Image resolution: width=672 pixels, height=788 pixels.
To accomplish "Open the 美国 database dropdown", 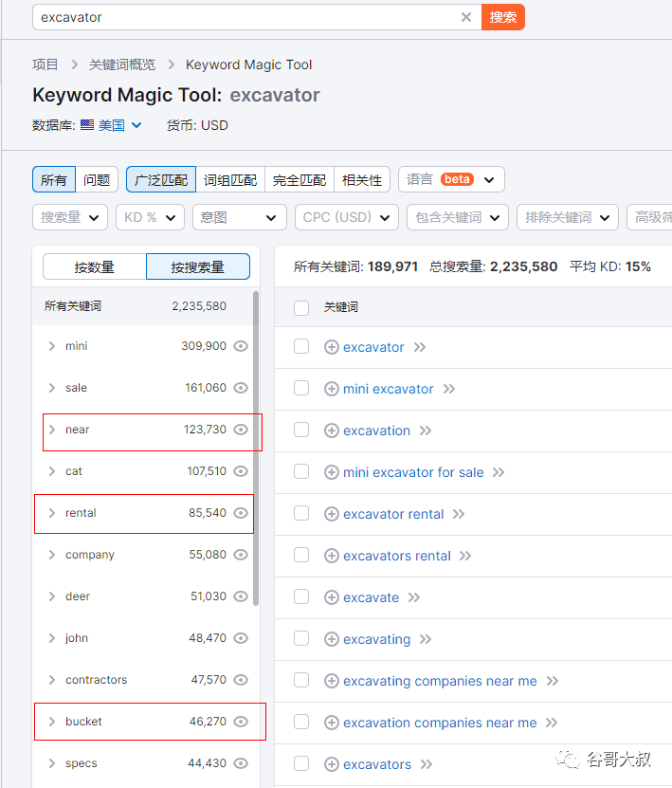I will coord(120,125).
